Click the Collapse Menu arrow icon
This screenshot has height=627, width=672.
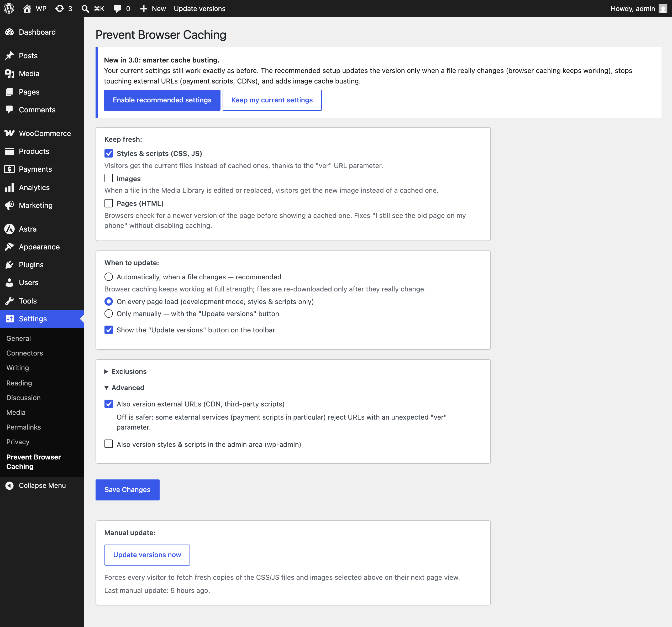9,485
